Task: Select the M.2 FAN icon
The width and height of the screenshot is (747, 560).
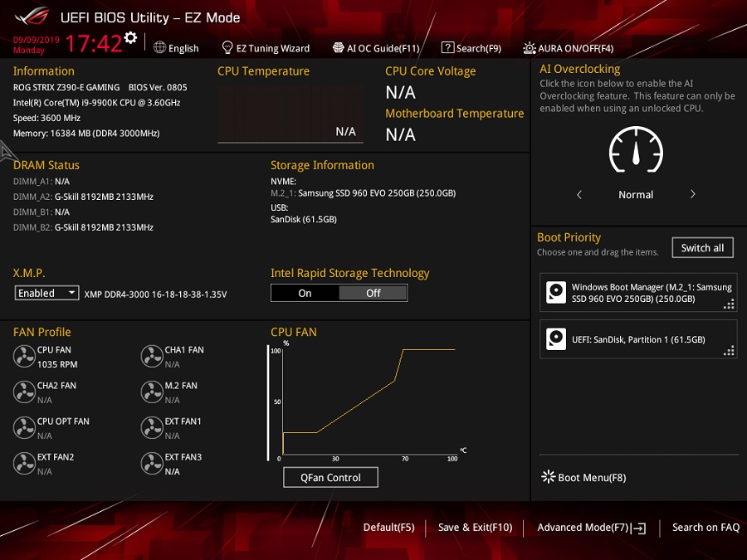Action: (152, 392)
